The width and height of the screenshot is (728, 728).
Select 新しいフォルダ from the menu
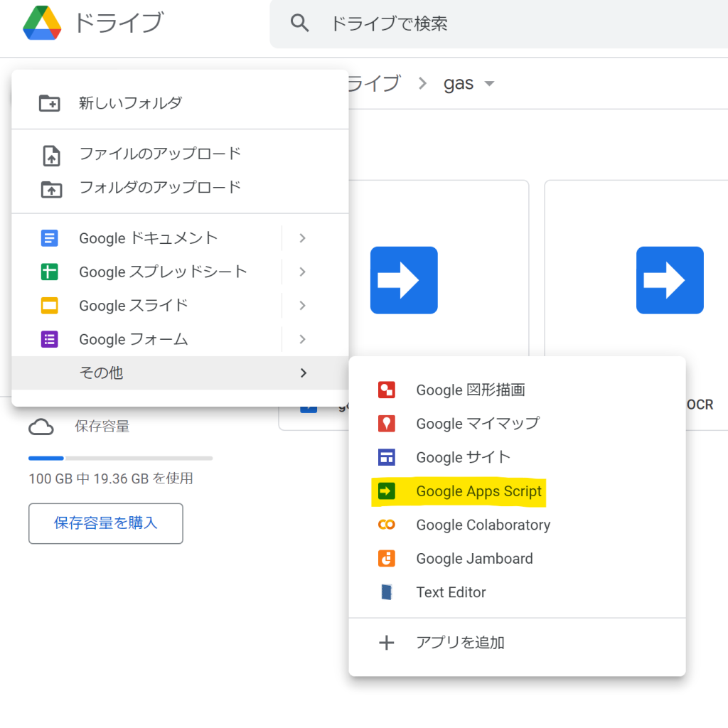pos(180,103)
